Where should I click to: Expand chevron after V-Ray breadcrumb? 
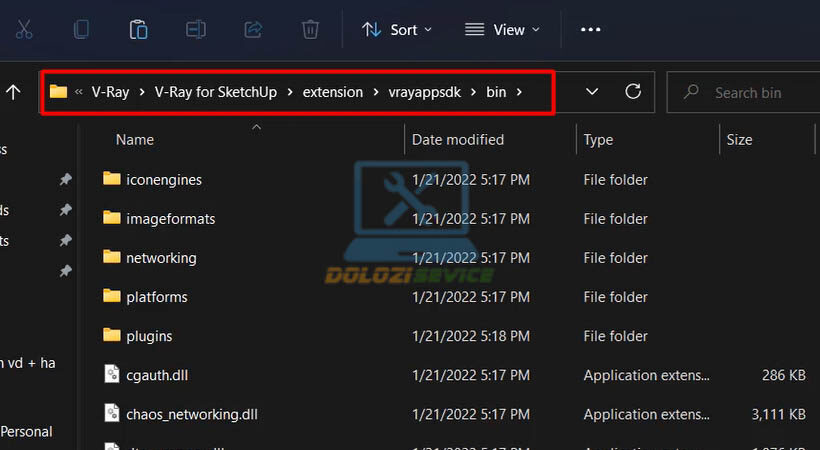pos(142,92)
